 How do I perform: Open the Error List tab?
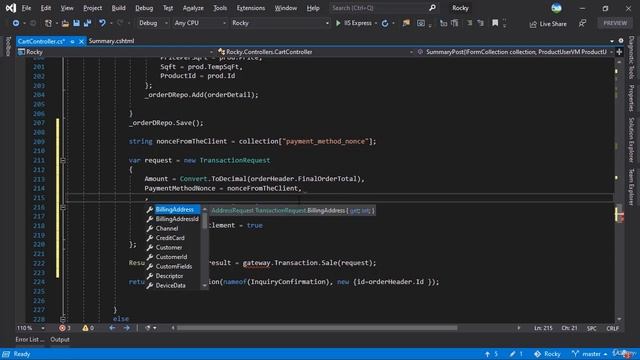tap(30, 340)
